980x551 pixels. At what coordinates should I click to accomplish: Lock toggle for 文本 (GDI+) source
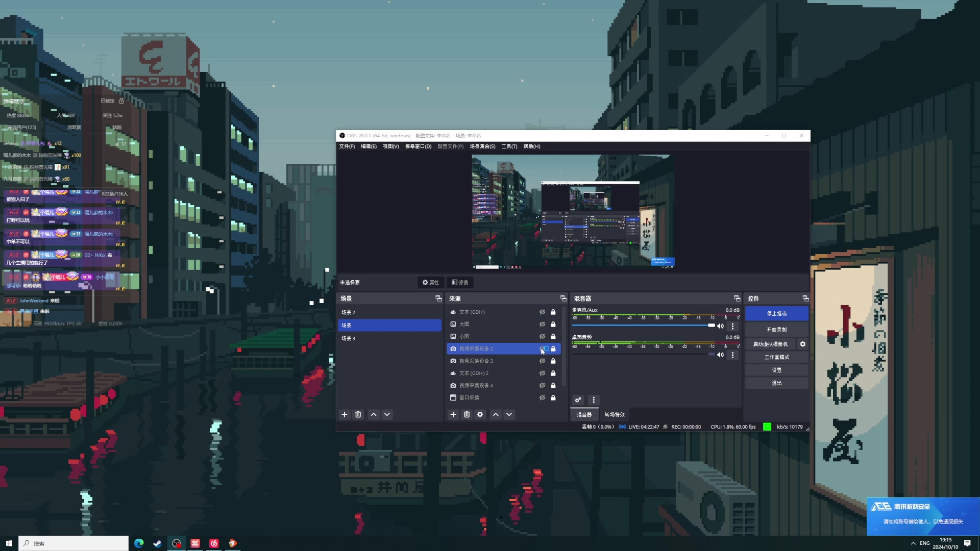click(x=553, y=312)
